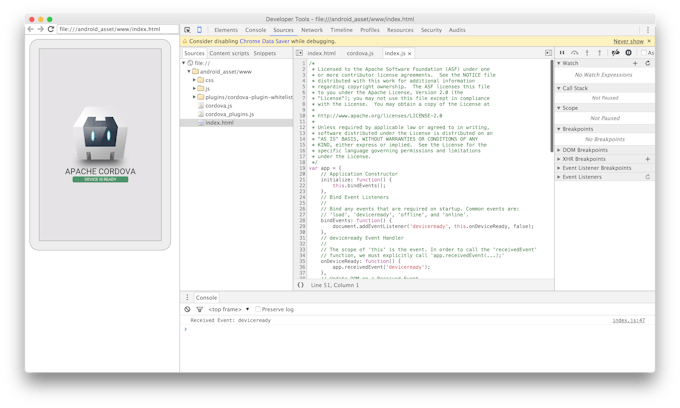The image size is (680, 408).
Task: Refresh watch expressions
Action: (x=648, y=63)
